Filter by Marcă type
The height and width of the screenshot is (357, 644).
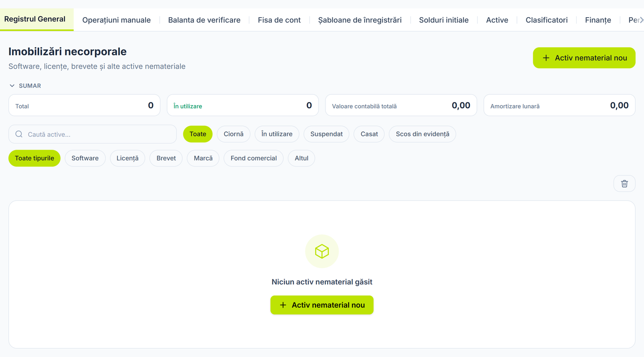point(203,158)
